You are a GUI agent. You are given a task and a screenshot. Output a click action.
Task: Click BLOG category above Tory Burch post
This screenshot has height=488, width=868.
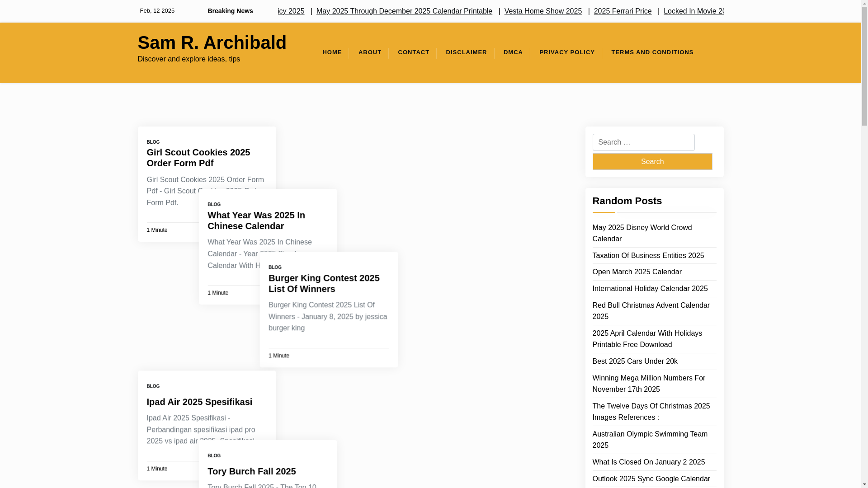pos(214,456)
